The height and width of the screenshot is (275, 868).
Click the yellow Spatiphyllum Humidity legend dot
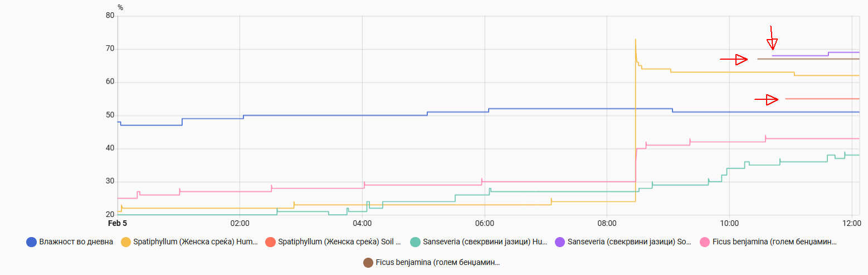[126, 242]
